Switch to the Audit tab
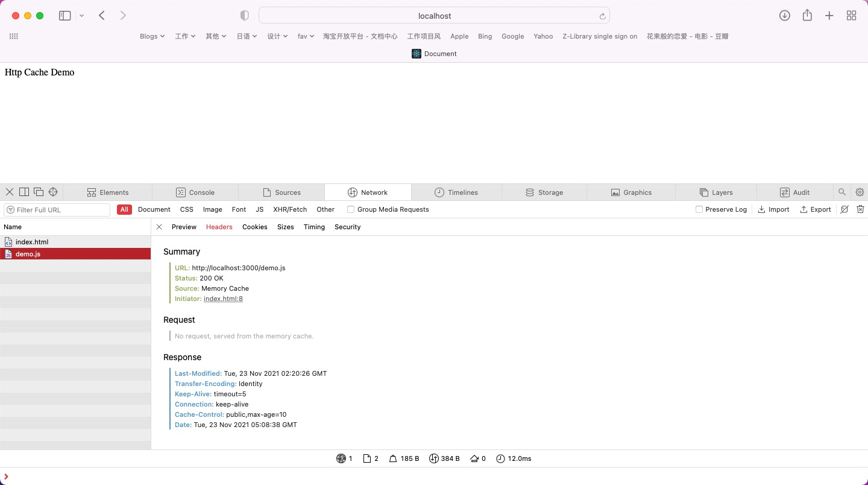 coord(794,192)
